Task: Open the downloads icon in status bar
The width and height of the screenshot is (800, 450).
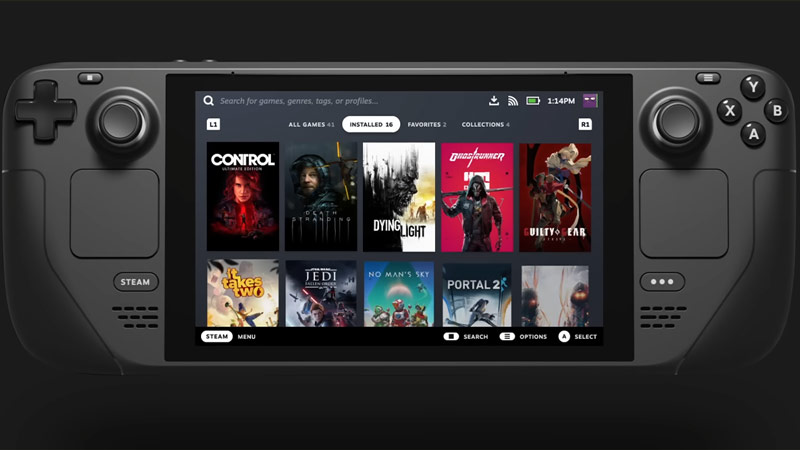Action: tap(493, 101)
